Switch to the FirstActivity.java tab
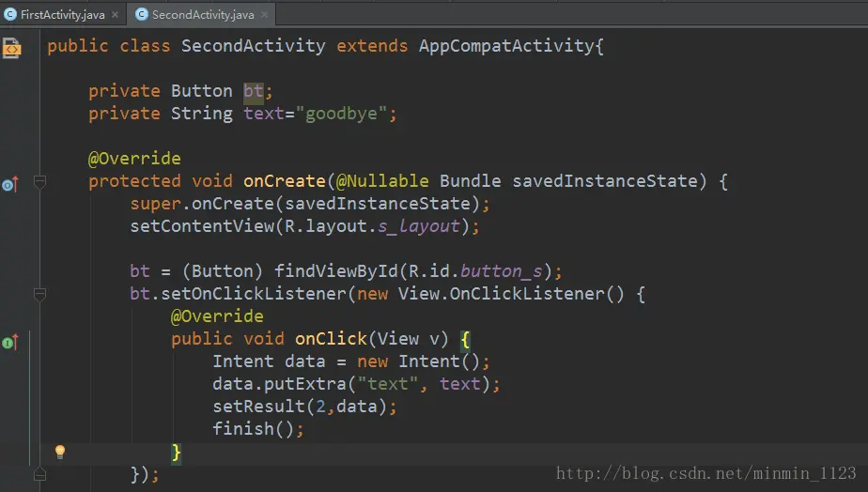868x492 pixels. (61, 14)
